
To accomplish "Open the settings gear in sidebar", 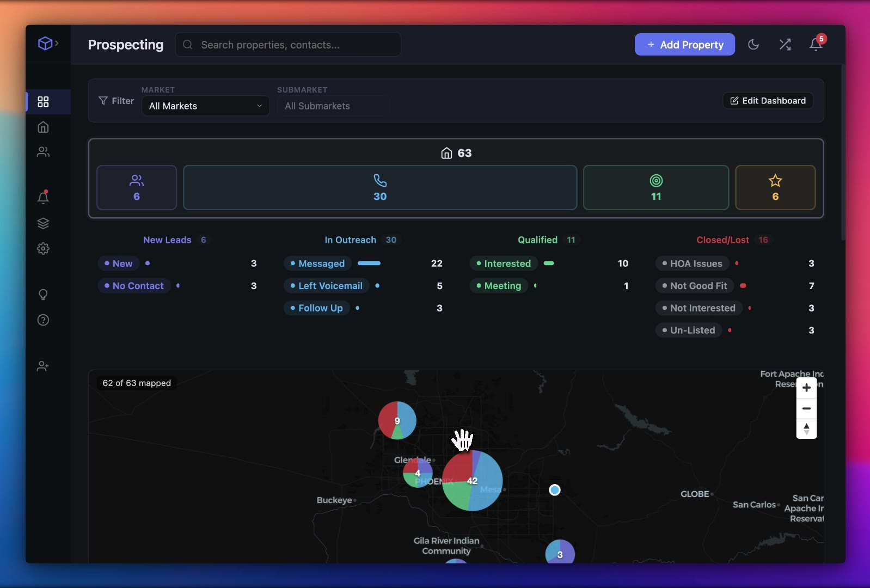I will (x=43, y=248).
